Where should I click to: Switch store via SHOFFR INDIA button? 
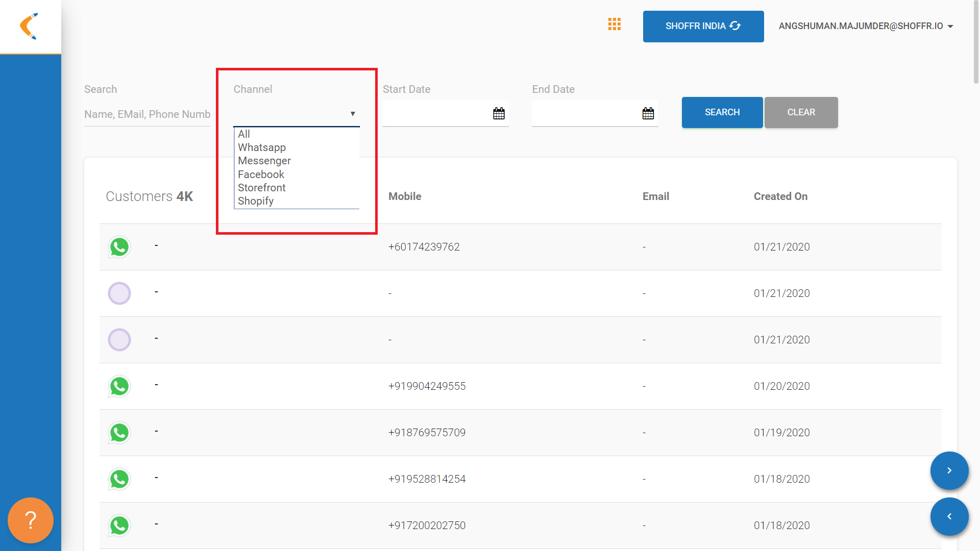pos(703,27)
